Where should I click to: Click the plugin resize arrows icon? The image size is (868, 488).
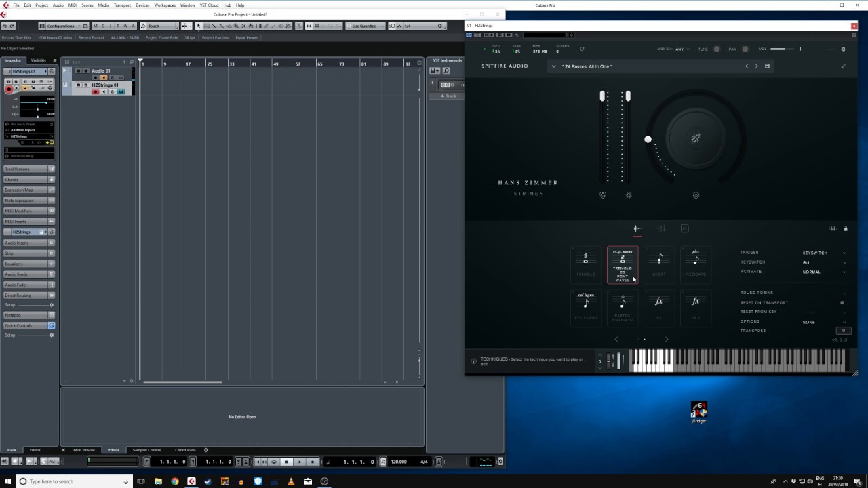point(843,66)
